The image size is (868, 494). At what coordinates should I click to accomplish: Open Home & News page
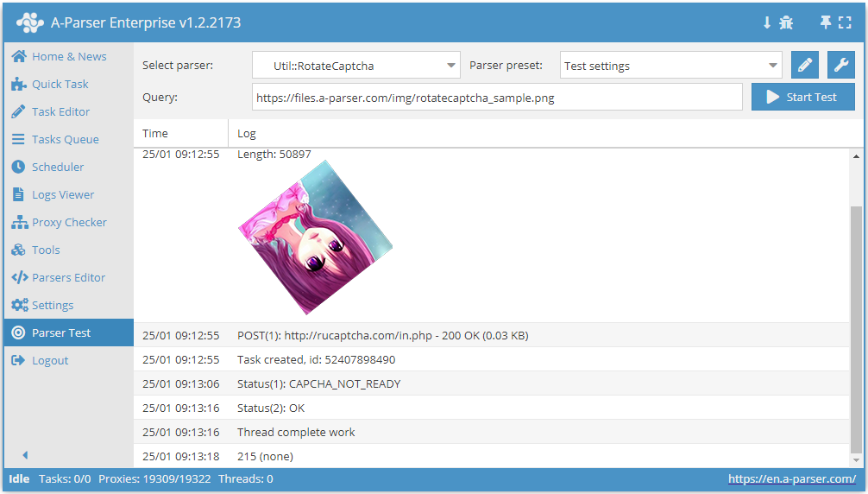coord(68,56)
